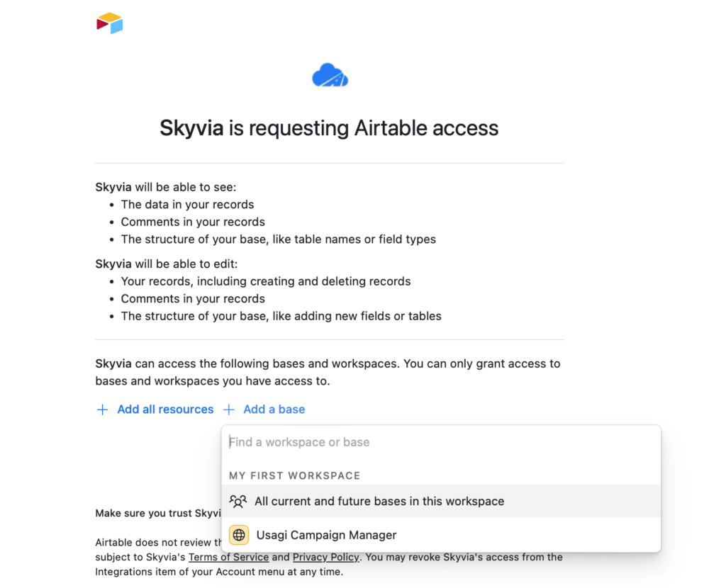The image size is (726, 588).
Task: Click the Airtable logo in the corner
Action: point(110,23)
